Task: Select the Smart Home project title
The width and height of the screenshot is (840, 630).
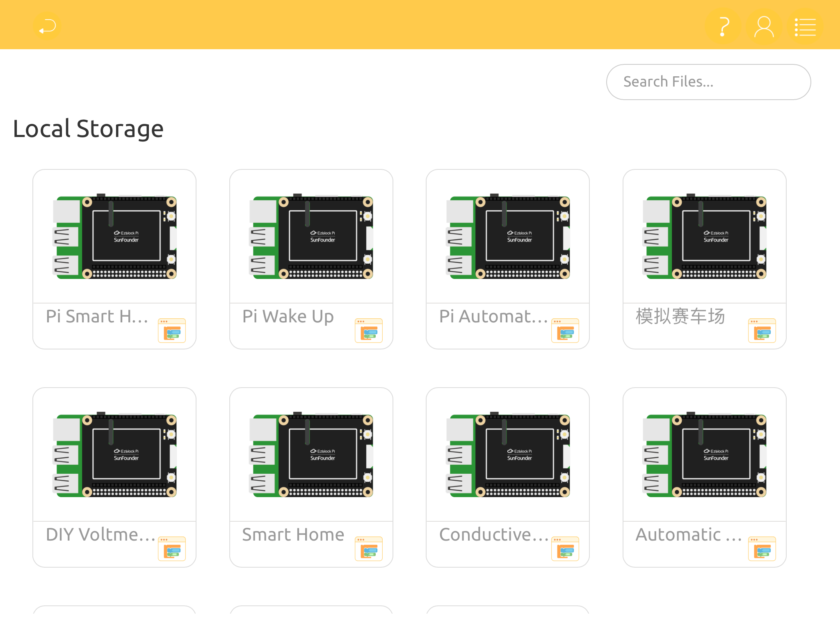Action: click(x=293, y=535)
